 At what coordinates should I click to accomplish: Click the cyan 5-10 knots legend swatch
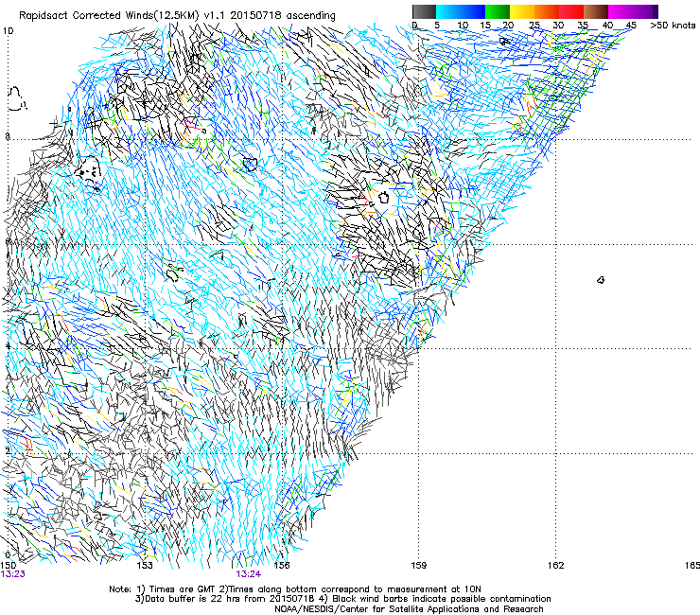[447, 11]
